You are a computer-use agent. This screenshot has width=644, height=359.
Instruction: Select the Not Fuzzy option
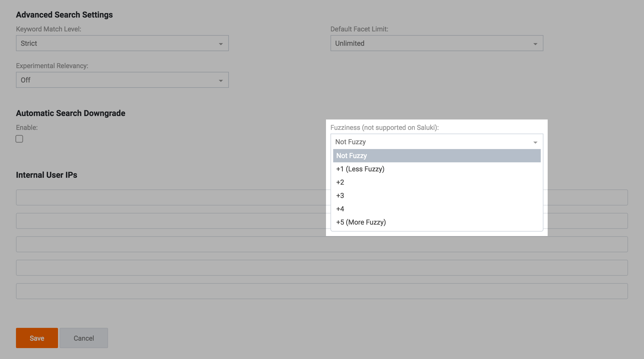click(436, 156)
